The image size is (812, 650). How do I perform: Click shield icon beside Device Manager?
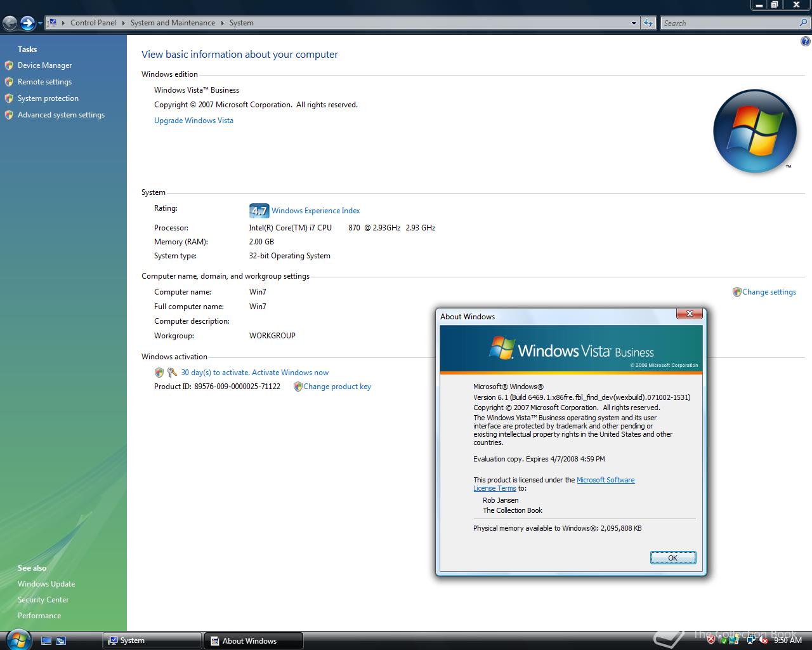(9, 65)
